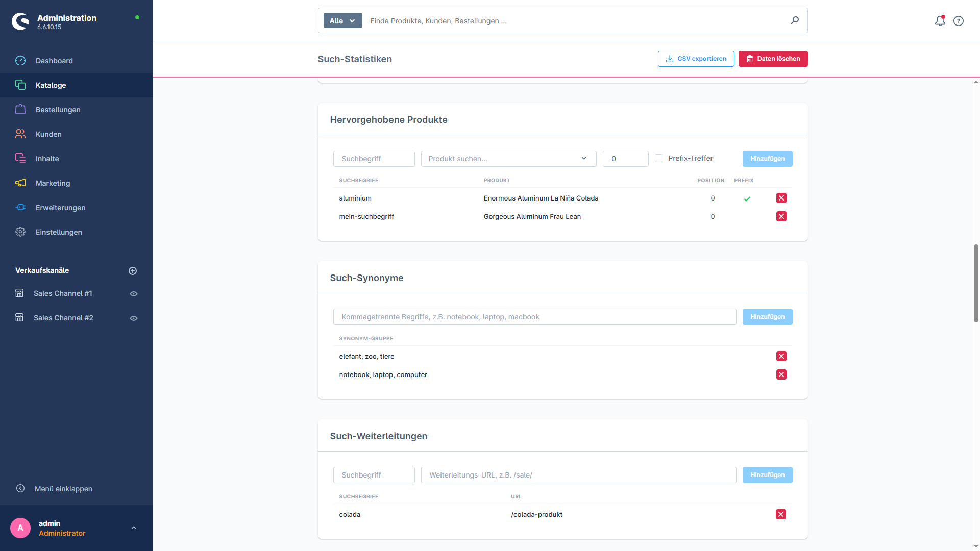Viewport: 980px width, 551px height.
Task: Open Kataloge menu item
Action: pyautogui.click(x=77, y=85)
